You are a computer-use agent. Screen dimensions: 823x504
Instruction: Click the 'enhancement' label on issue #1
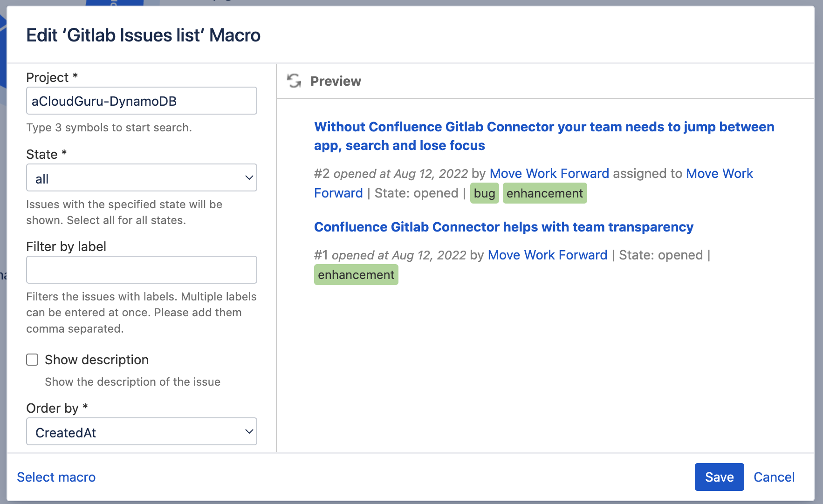[356, 274]
